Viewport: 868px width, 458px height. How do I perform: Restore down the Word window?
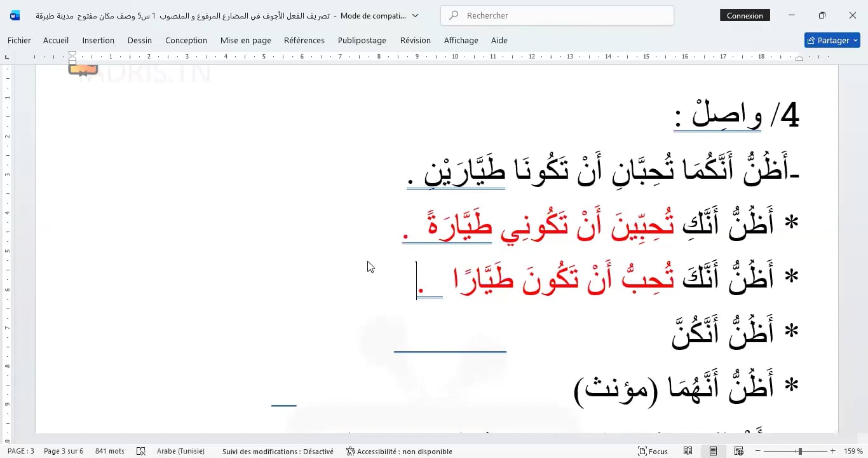tap(822, 15)
